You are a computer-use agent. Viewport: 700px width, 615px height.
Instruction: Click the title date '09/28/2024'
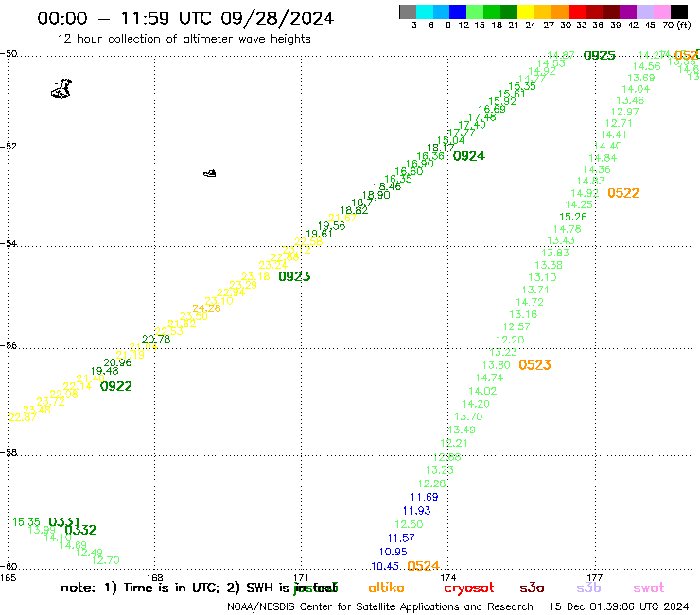click(x=277, y=18)
